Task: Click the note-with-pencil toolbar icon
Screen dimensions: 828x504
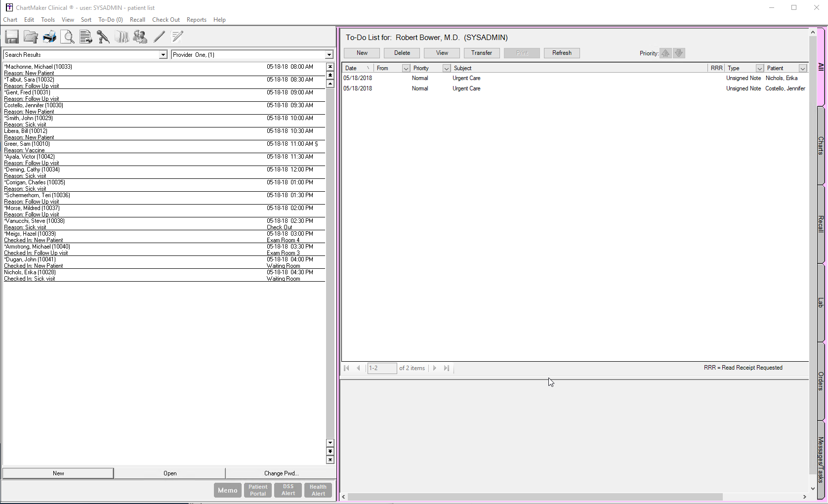Action: (x=177, y=37)
